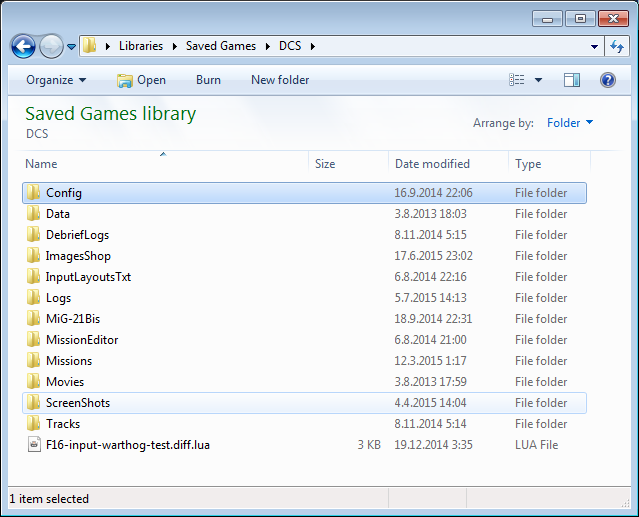
Task: Open the address bar history dropdown
Action: click(595, 47)
